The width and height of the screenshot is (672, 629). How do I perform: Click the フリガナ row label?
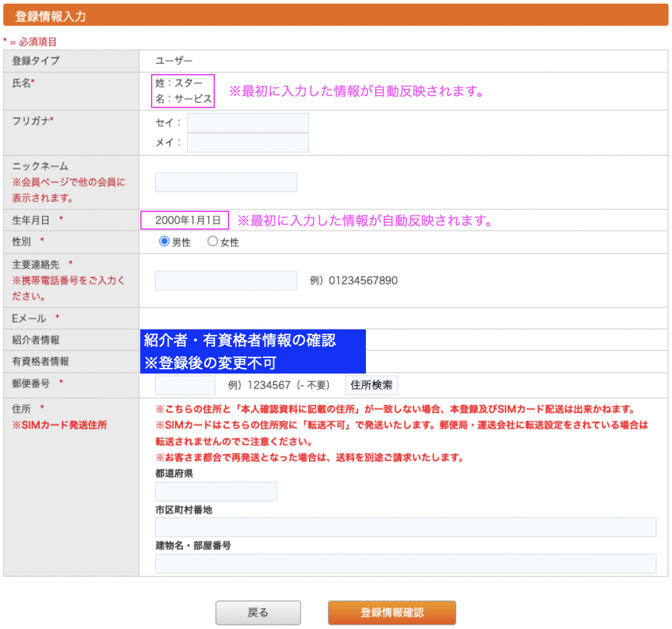[31, 121]
